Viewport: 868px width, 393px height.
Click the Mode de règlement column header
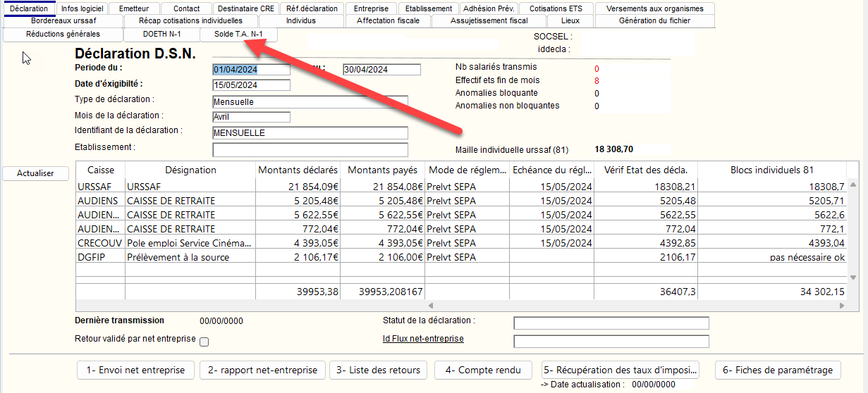[x=467, y=170]
